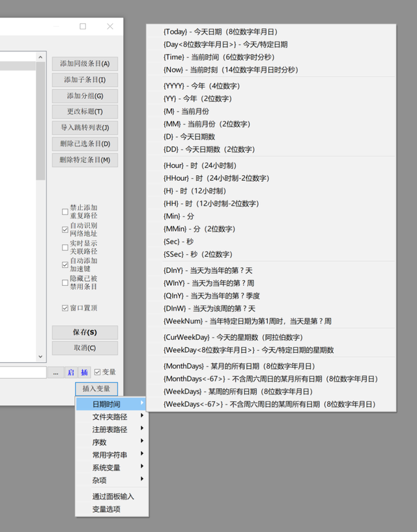This screenshot has width=417, height=532.
Task: Enable the 禁止添加重复路径 checkbox
Action: pyautogui.click(x=65, y=212)
